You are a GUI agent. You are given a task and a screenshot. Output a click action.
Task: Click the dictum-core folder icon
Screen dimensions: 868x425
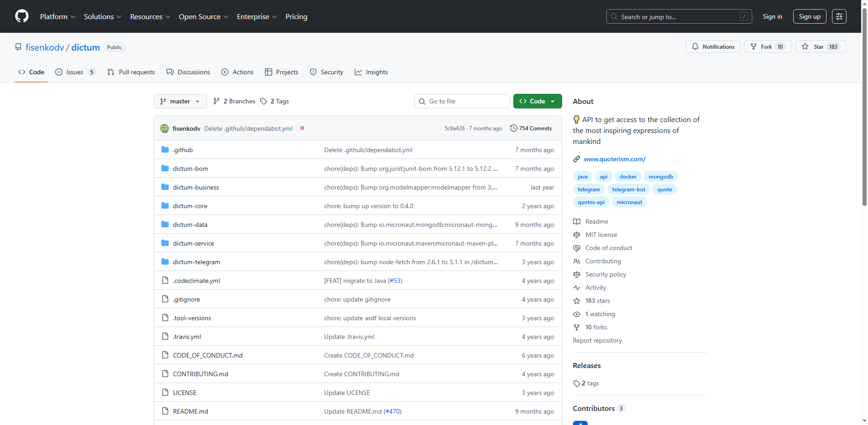[165, 206]
